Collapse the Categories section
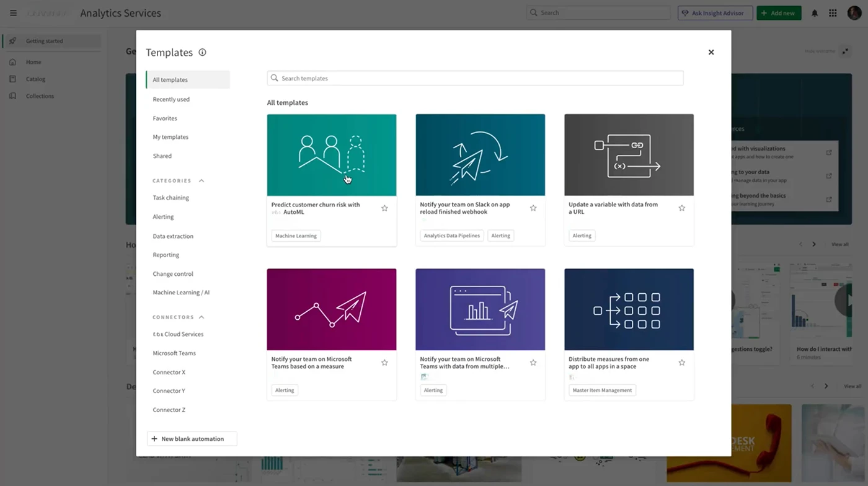This screenshot has width=868, height=486. pos(201,181)
